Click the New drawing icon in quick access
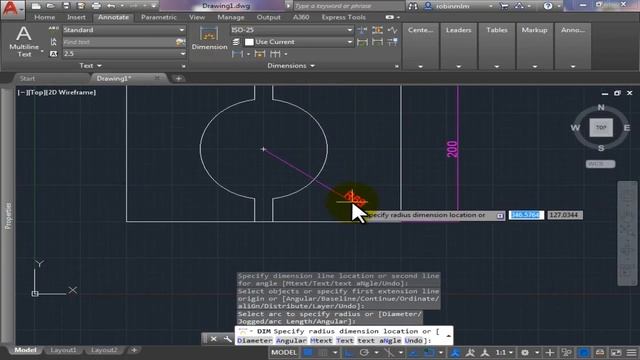 (x=36, y=6)
